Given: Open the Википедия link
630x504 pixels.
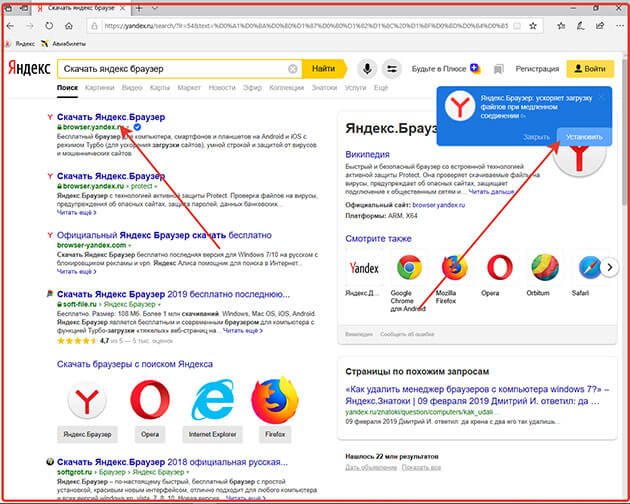Looking at the screenshot, I should 367,154.
